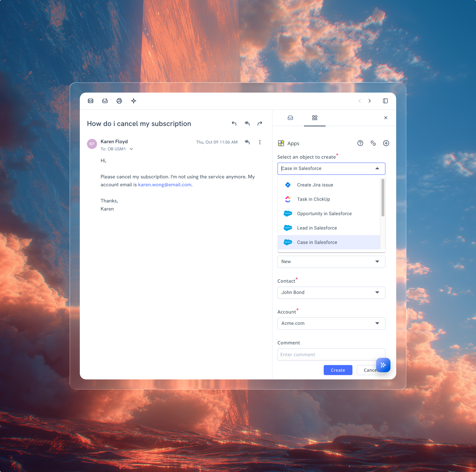The height and width of the screenshot is (472, 476).
Task: Select Create Jira issue option
Action: (315, 185)
